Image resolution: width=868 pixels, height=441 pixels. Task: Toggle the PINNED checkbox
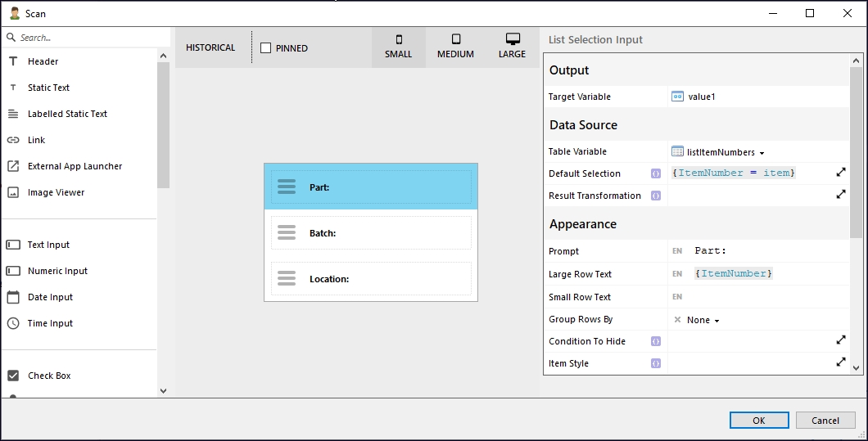point(265,48)
